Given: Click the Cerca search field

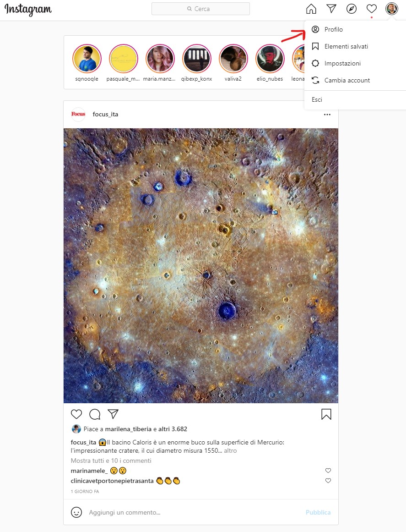Looking at the screenshot, I should point(200,9).
